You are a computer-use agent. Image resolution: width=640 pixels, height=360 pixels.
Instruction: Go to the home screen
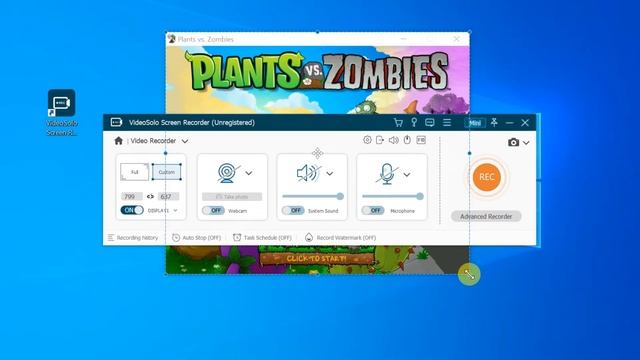coord(118,141)
